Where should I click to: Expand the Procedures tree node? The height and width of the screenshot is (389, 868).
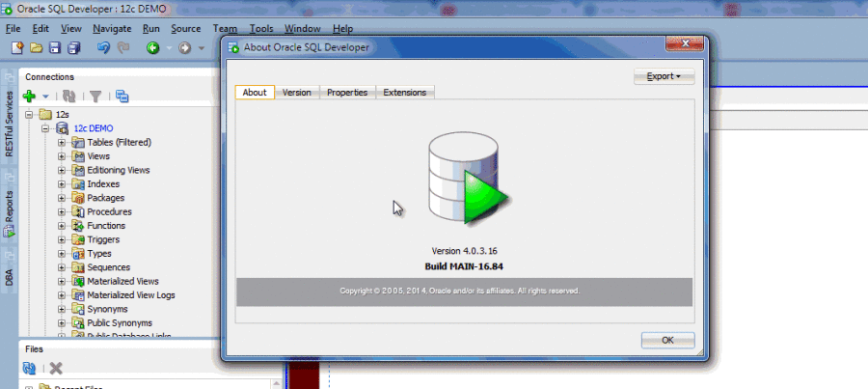pos(62,211)
